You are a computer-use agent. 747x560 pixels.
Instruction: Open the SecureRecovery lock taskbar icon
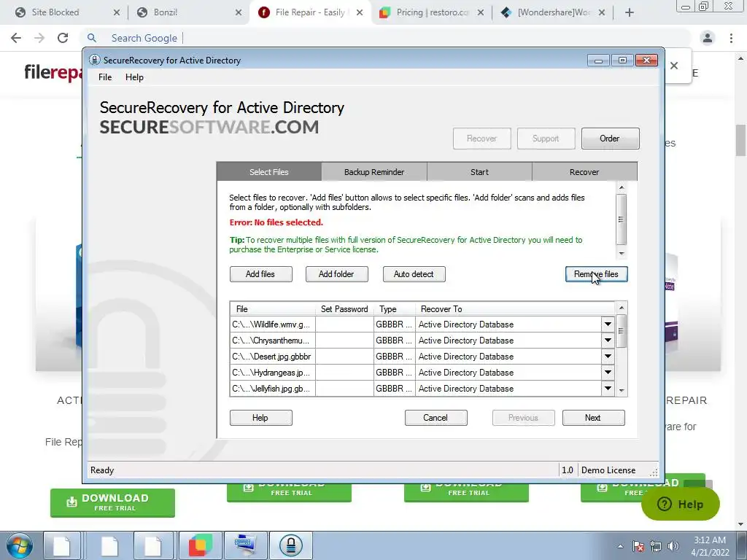click(291, 545)
